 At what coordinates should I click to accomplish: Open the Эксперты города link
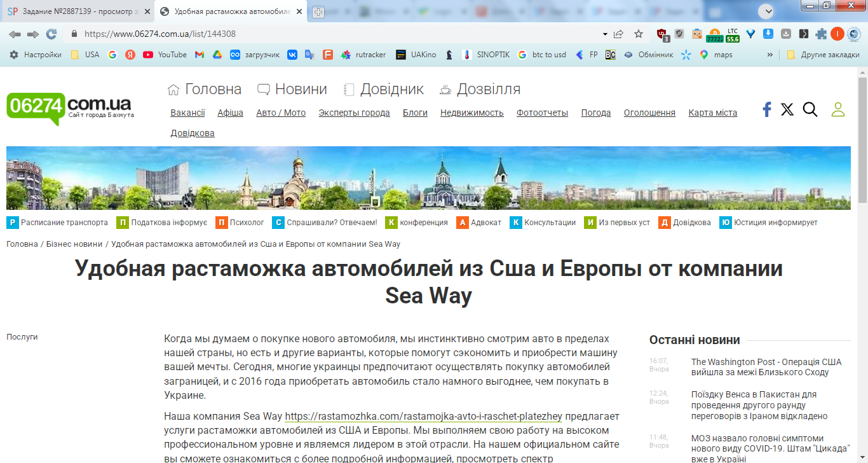tap(355, 113)
